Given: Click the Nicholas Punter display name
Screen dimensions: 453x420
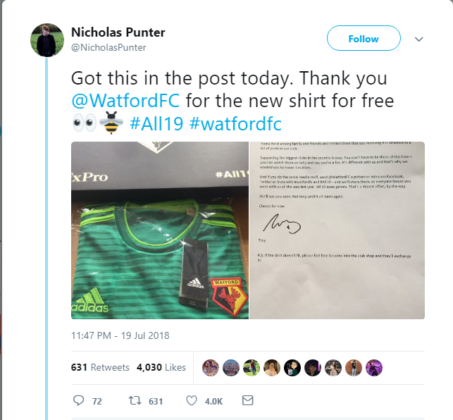Looking at the screenshot, I should 118,32.
